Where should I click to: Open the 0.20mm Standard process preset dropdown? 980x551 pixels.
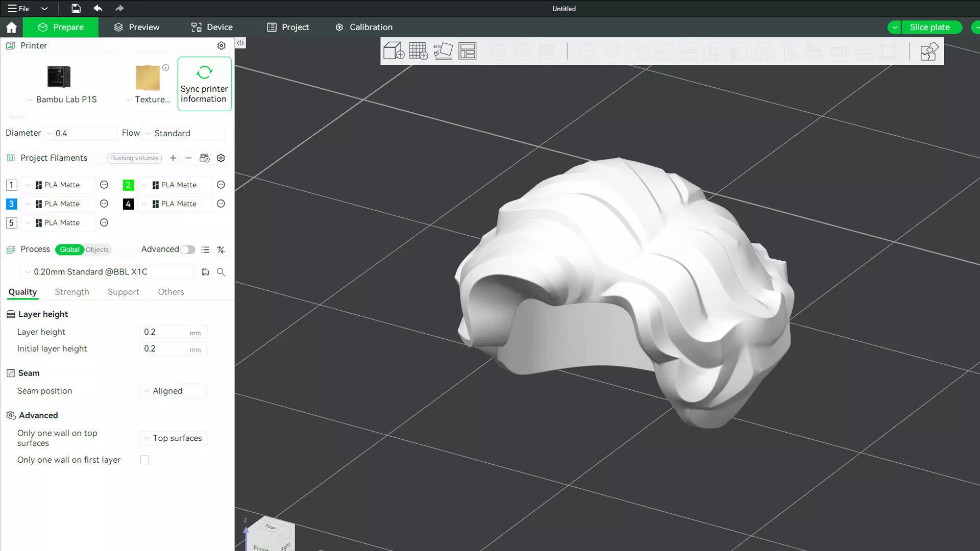(x=107, y=272)
